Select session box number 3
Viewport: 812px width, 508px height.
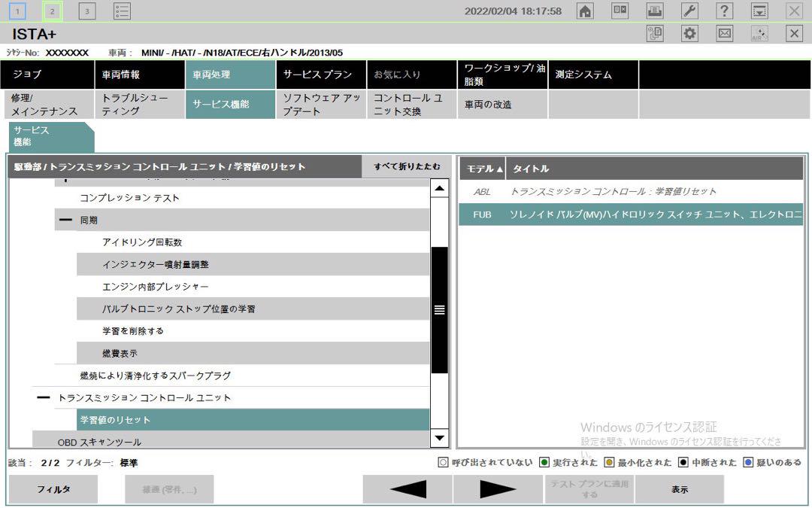(x=87, y=11)
